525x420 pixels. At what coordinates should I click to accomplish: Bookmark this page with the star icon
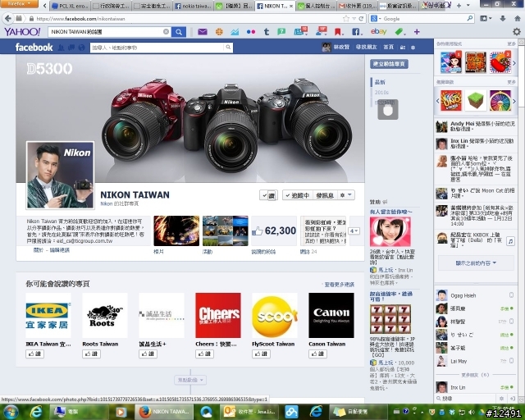[x=346, y=18]
